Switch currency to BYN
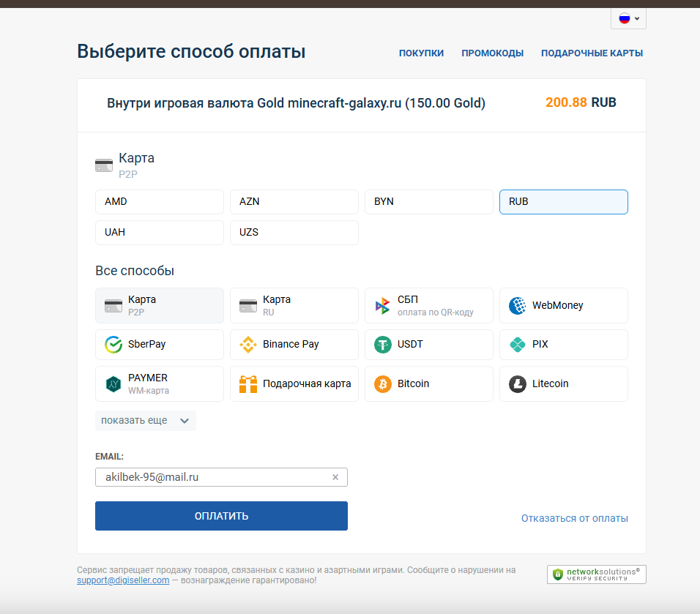 [429, 202]
